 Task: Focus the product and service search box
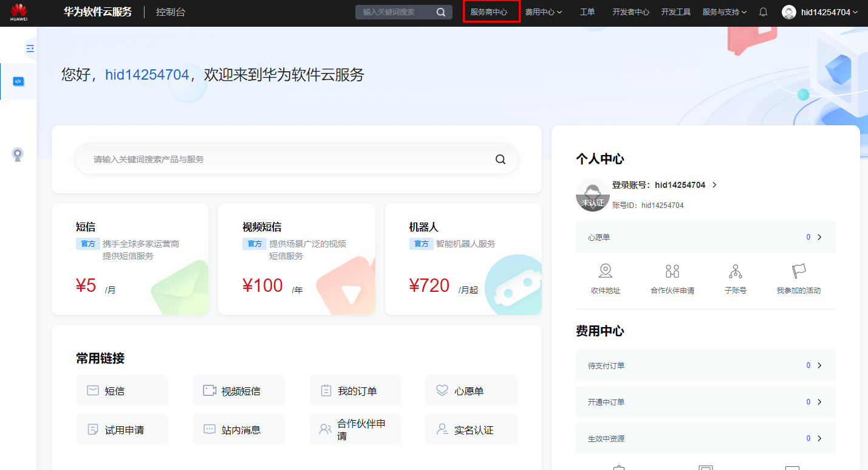tap(296, 159)
